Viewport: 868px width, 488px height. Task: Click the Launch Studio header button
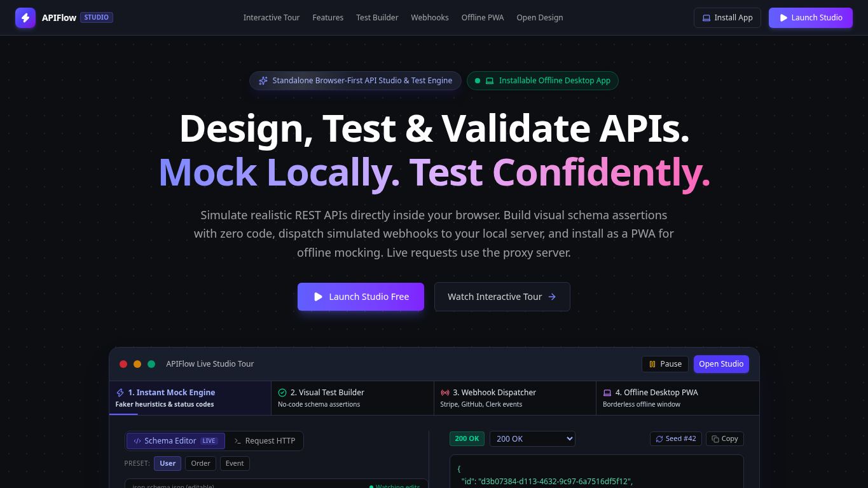[x=811, y=18]
